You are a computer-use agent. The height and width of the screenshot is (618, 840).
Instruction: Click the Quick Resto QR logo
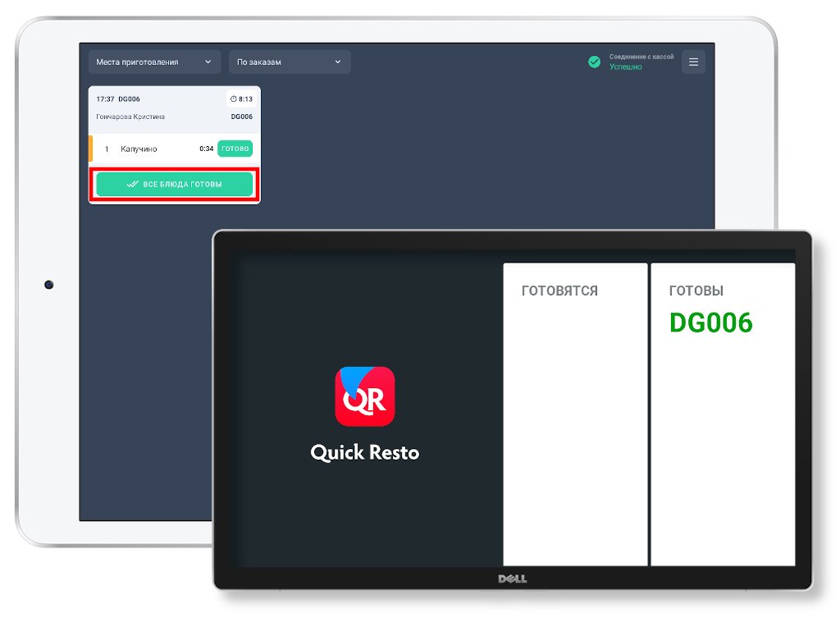click(x=364, y=396)
